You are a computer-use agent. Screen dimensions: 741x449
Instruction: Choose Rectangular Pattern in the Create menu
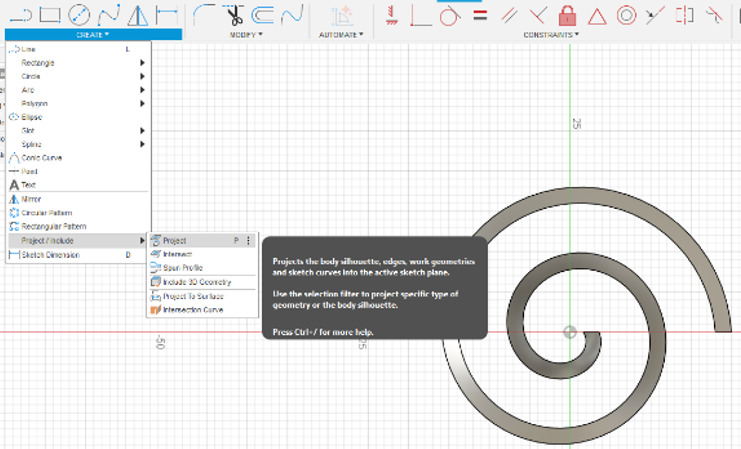coord(78,226)
